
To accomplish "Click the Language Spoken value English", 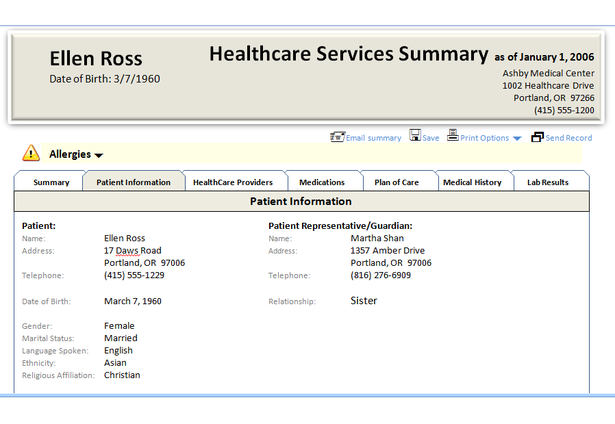I will [118, 351].
